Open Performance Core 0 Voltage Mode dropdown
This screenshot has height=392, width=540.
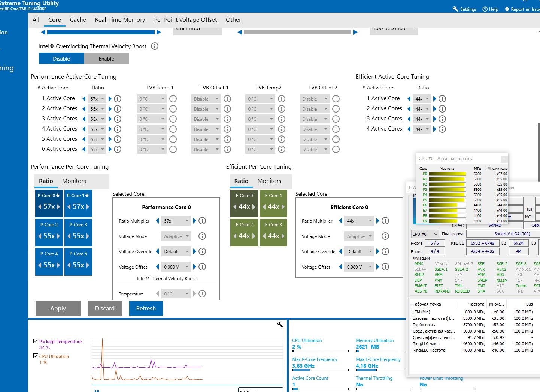176,236
